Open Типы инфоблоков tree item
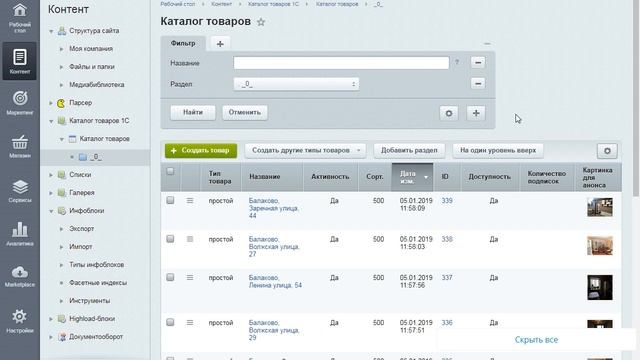 pyautogui.click(x=97, y=265)
